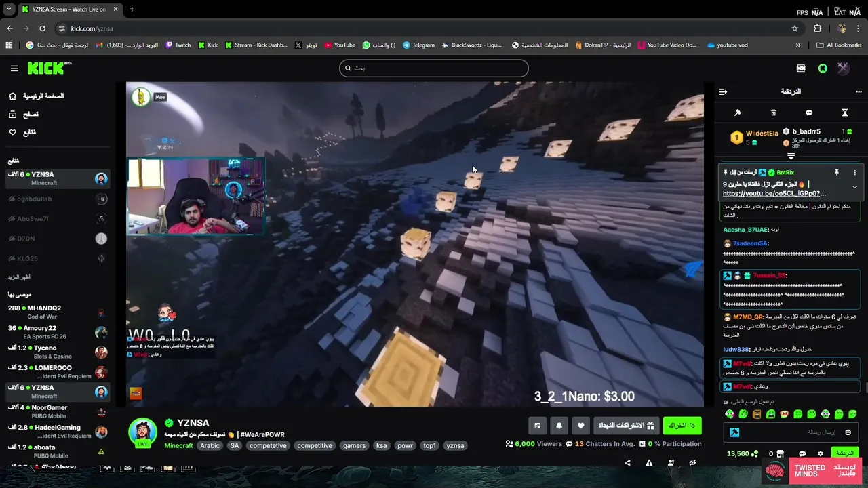Click the heart follow icon button
This screenshot has width=868, height=488.
point(580,426)
